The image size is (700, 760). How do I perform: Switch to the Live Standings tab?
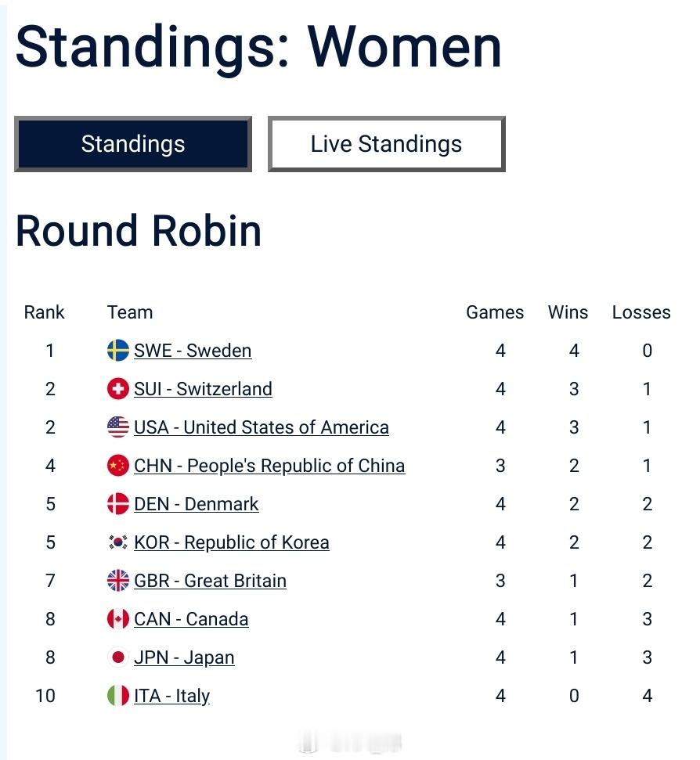(x=386, y=144)
